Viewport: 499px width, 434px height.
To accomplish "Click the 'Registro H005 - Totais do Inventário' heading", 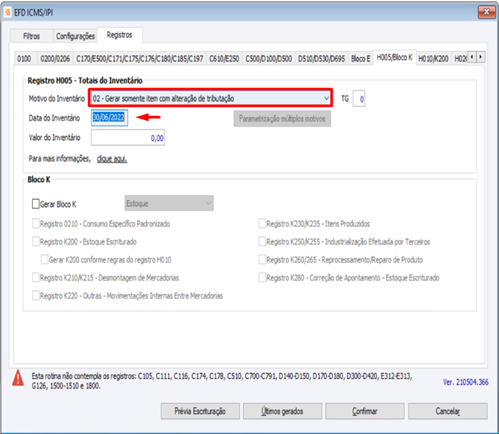I will [85, 81].
